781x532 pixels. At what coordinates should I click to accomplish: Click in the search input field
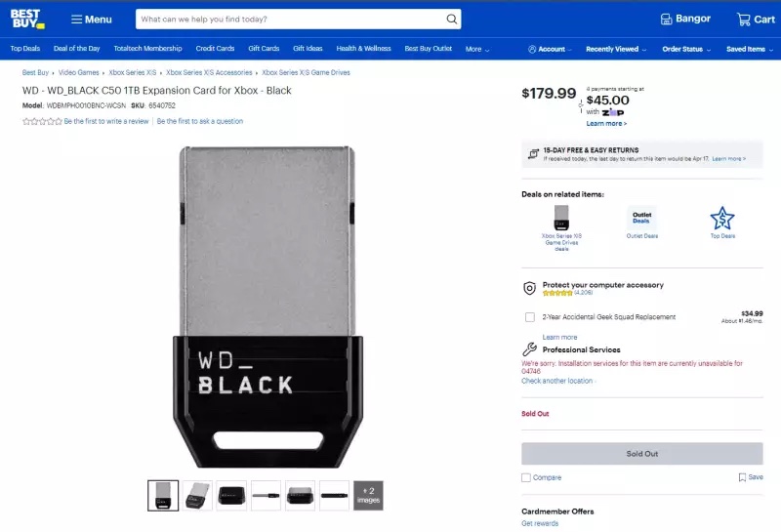(291, 19)
